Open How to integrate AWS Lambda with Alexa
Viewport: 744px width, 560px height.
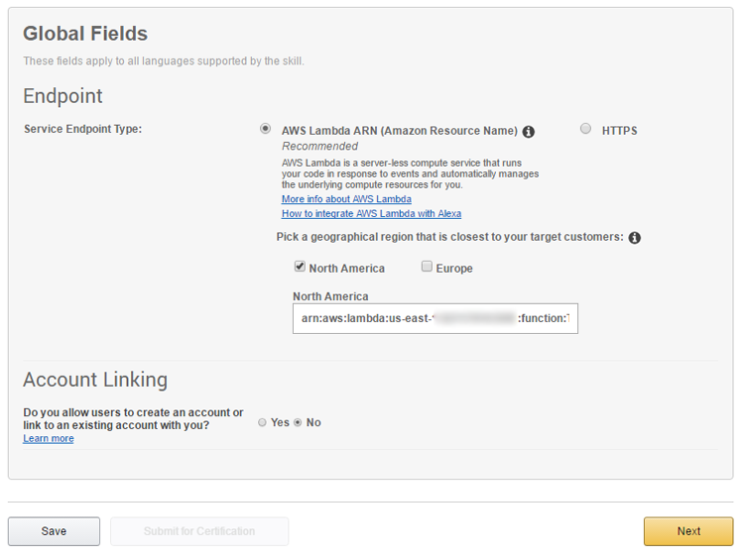[x=371, y=213]
